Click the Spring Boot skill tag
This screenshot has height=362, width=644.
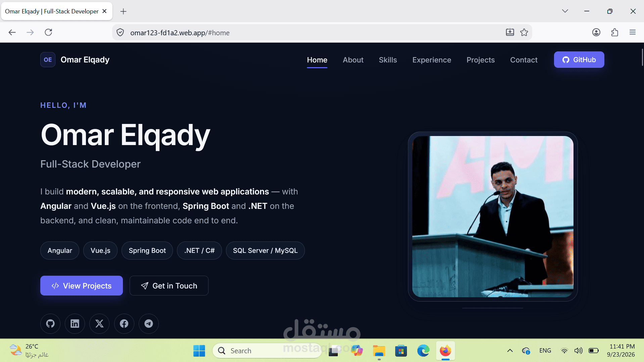point(147,251)
